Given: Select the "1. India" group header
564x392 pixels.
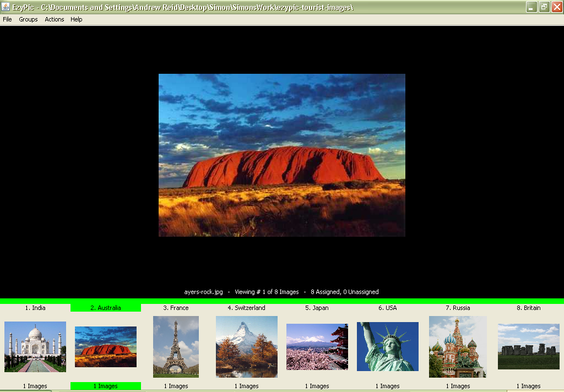Looking at the screenshot, I should [35, 308].
